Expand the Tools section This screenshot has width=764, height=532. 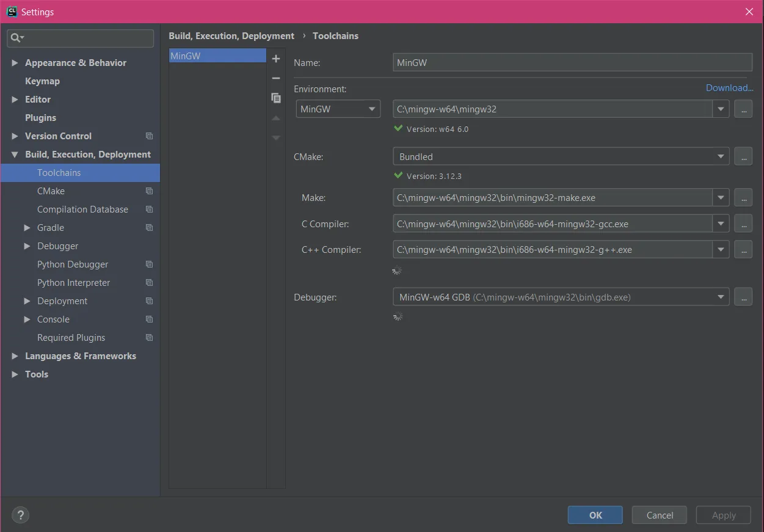tap(15, 374)
